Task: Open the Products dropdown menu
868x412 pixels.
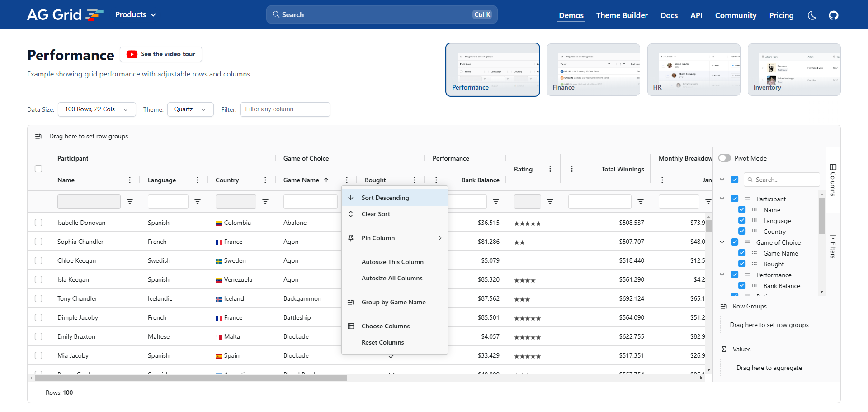Action: [x=136, y=14]
